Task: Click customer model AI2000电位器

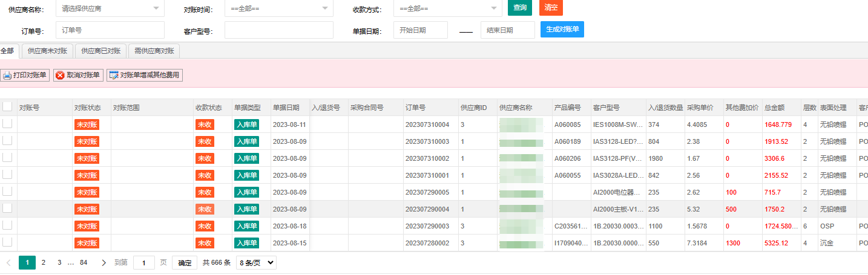Action: point(617,192)
